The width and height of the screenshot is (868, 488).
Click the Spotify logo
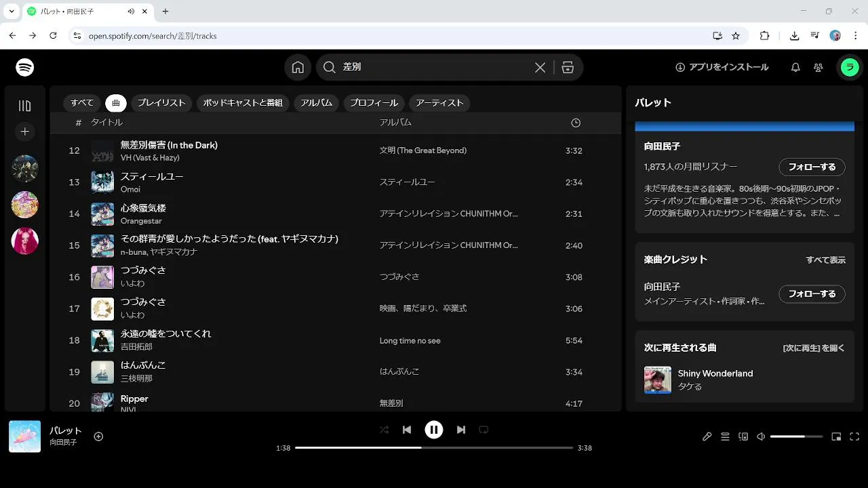(25, 67)
